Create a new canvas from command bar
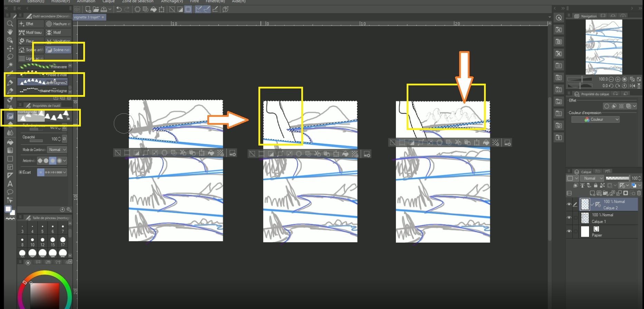Viewport: 644px width, 309px height. [88, 9]
